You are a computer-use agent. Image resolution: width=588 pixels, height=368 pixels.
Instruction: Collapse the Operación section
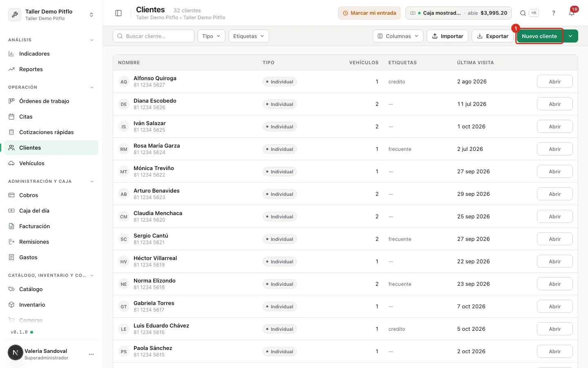coord(92,88)
